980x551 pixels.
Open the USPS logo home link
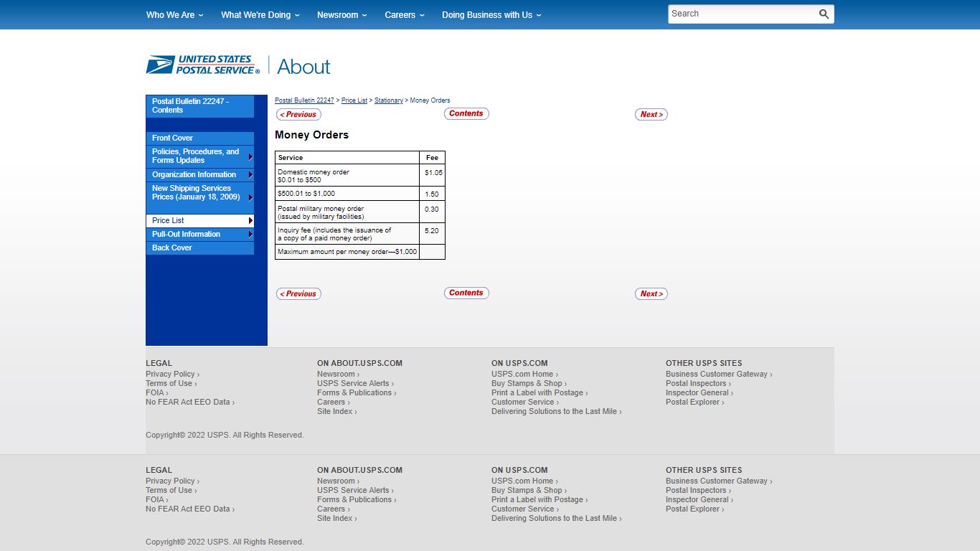pyautogui.click(x=203, y=65)
